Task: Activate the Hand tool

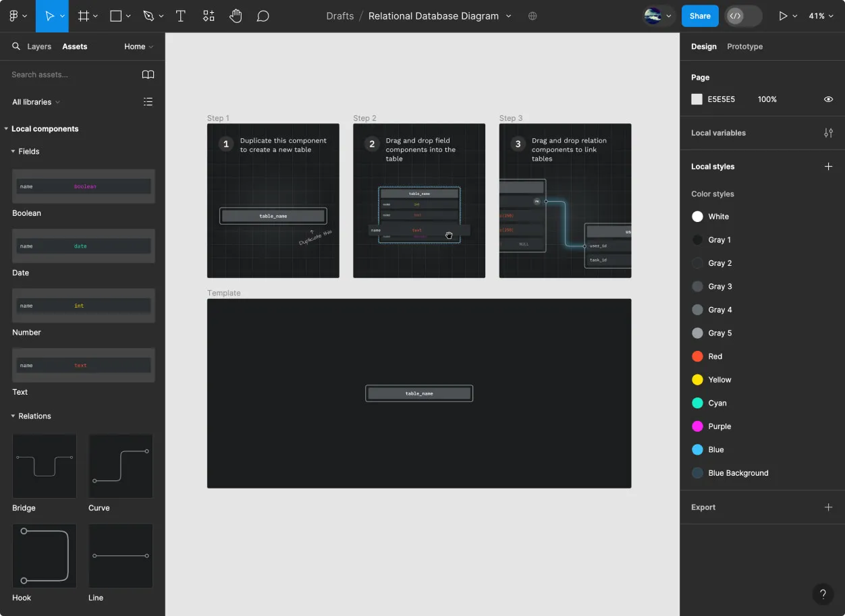Action: click(x=236, y=16)
